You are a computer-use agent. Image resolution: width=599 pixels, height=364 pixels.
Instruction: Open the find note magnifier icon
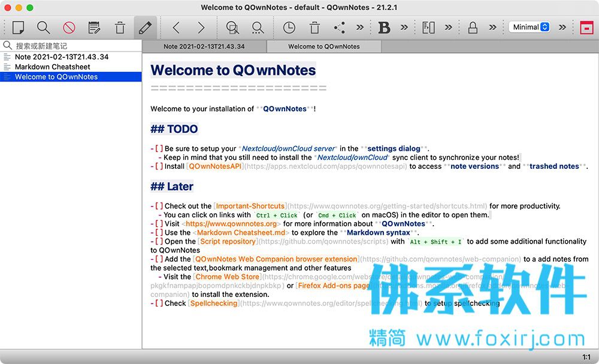(43, 28)
